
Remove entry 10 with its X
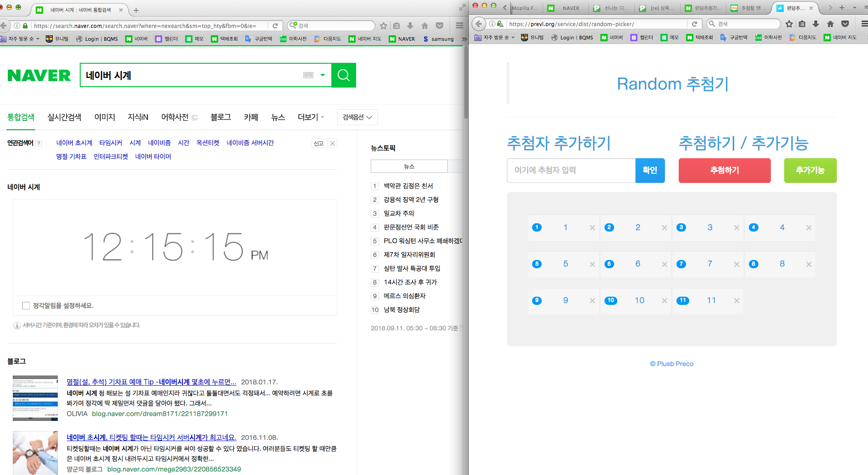[x=665, y=301]
